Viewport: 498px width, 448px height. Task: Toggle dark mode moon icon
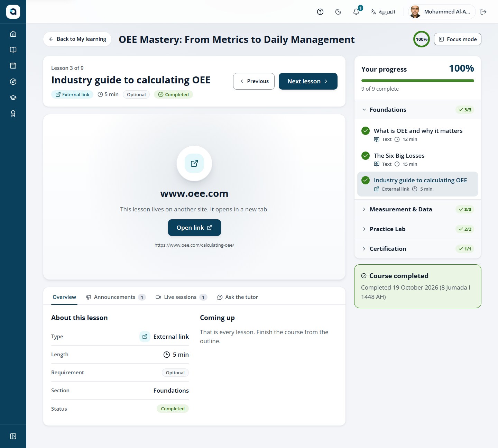338,12
